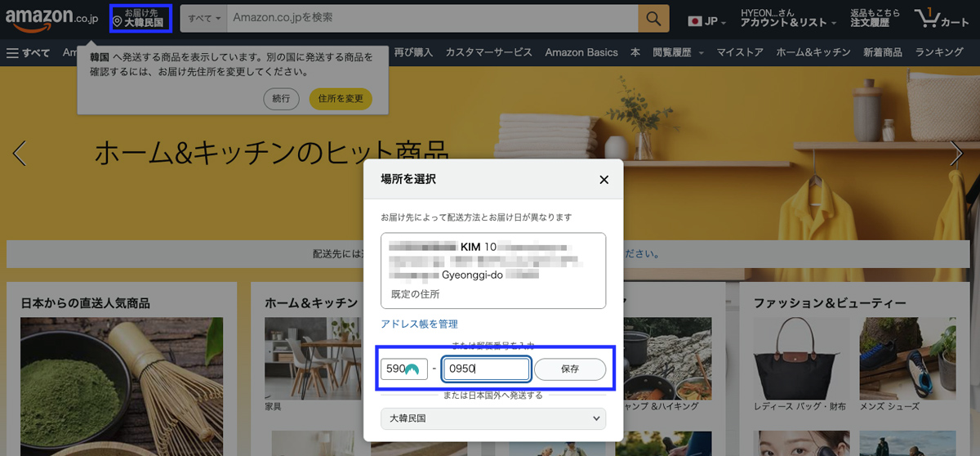
Task: Open the JP language selector
Action: click(x=707, y=20)
